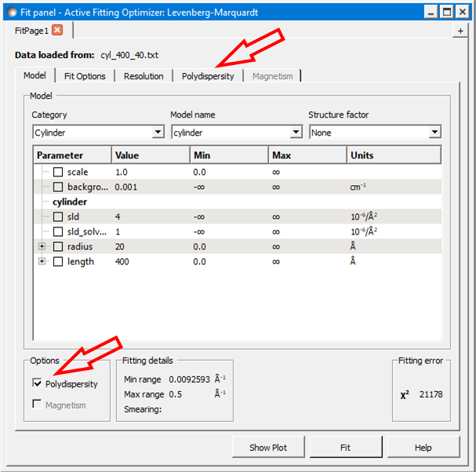
Task: Enable fitting for the radius parameter
Action: pos(58,246)
